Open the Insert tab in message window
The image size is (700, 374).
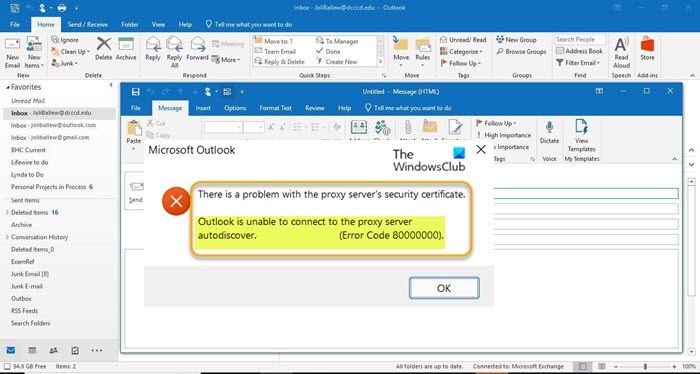[x=203, y=108]
